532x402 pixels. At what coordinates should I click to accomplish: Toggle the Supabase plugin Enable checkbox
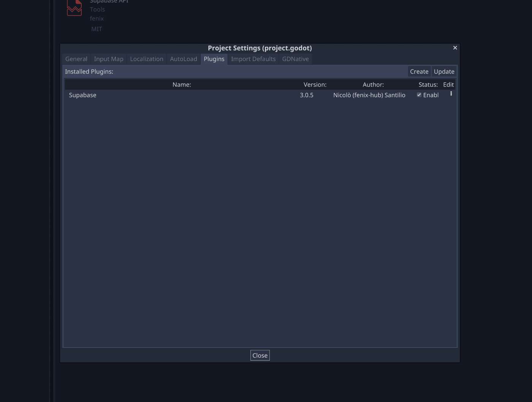click(419, 95)
